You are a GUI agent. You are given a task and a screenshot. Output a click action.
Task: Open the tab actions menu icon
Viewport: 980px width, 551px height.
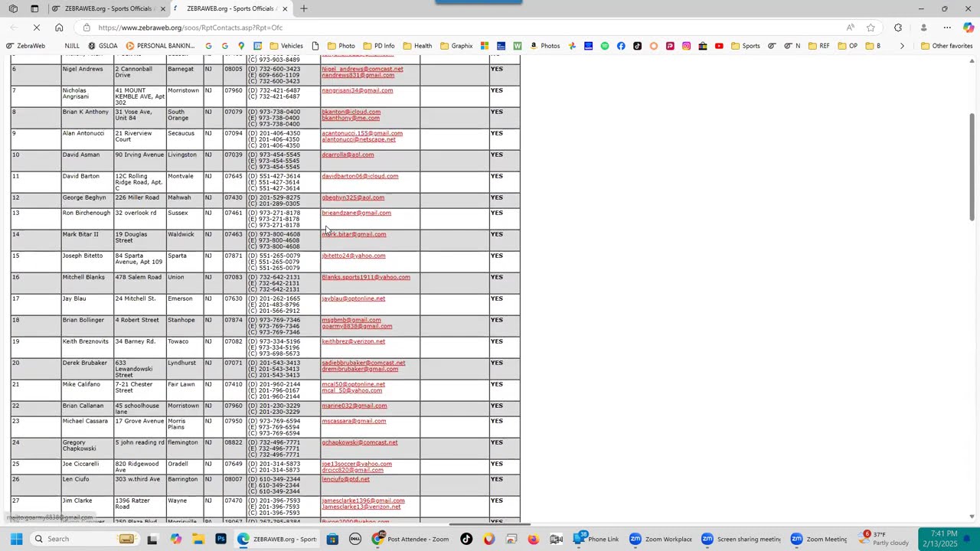click(34, 8)
